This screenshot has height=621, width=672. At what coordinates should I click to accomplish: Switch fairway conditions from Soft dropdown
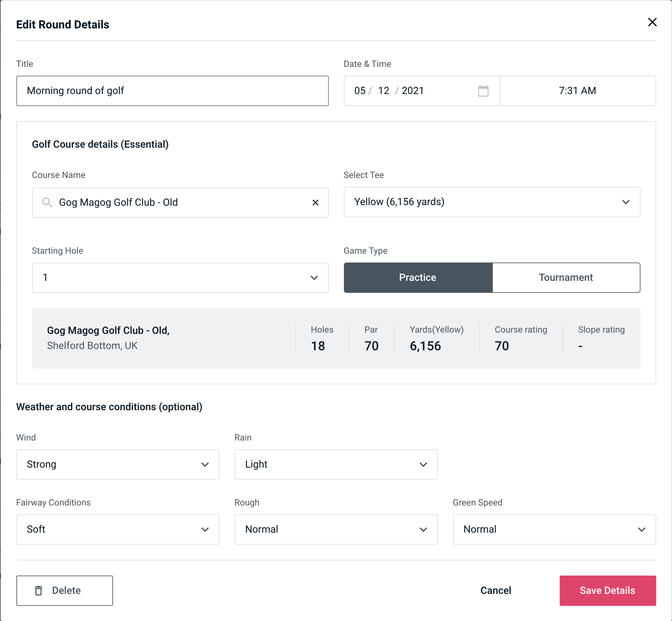tap(118, 529)
